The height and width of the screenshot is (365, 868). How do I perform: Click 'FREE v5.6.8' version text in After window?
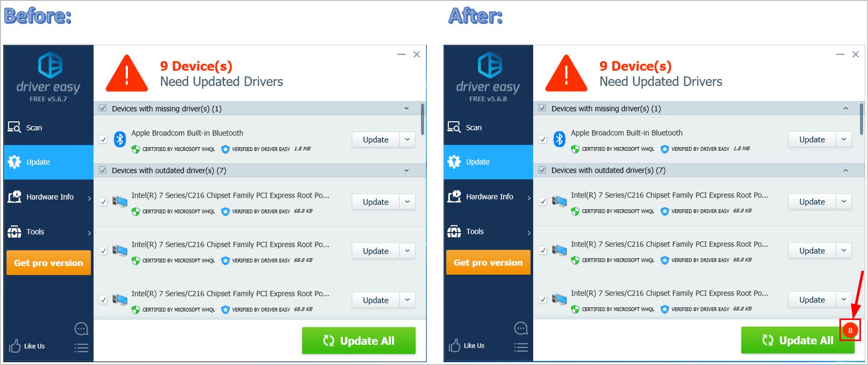pyautogui.click(x=488, y=99)
